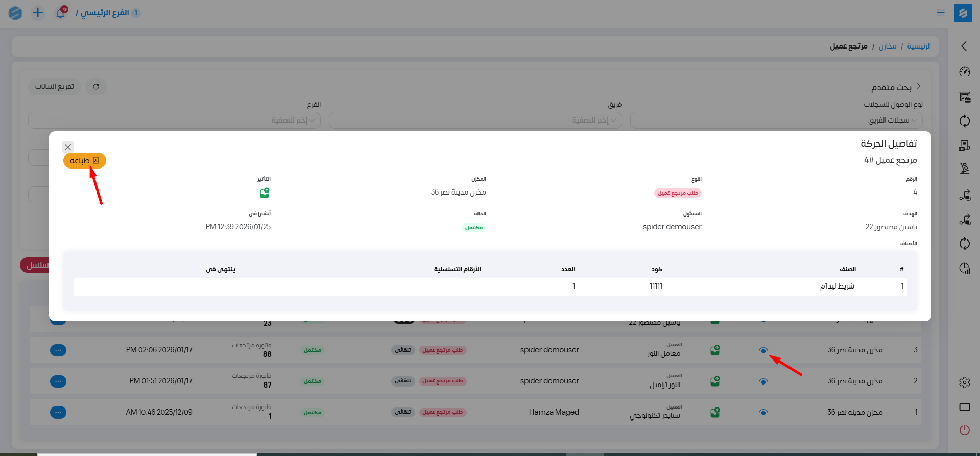
Task: View details of row 3 via eye icon
Action: (763, 350)
